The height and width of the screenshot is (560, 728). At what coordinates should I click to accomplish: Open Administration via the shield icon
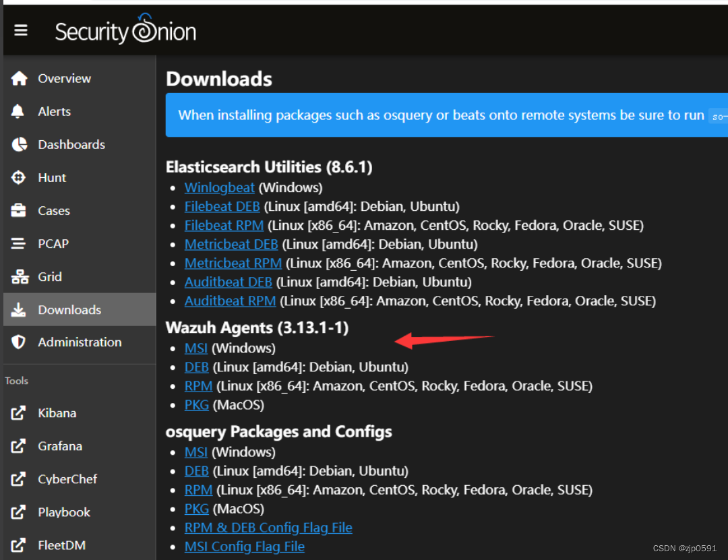pos(20,342)
